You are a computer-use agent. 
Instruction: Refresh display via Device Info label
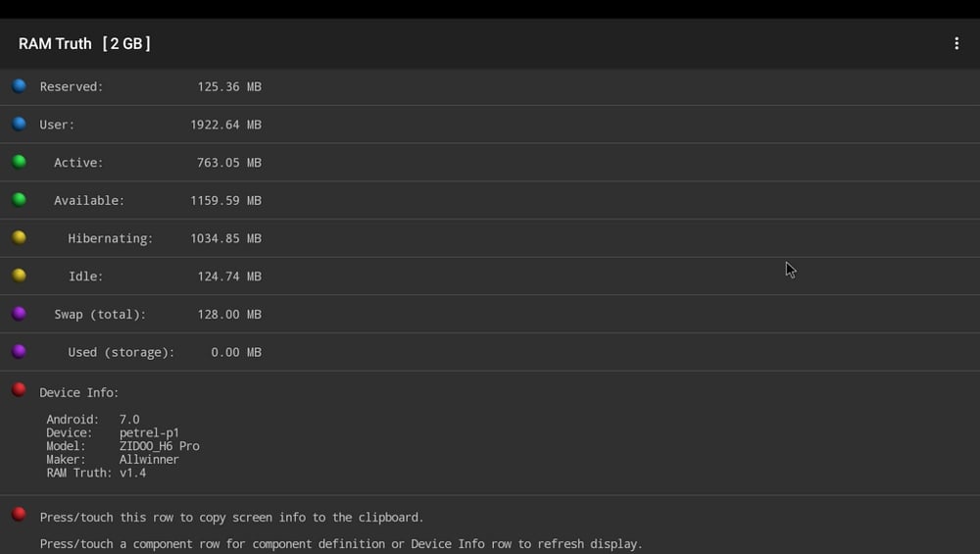click(x=78, y=392)
